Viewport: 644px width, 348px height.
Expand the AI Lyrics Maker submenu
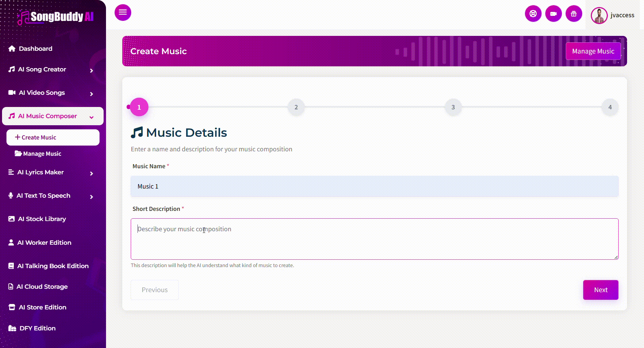tap(91, 173)
